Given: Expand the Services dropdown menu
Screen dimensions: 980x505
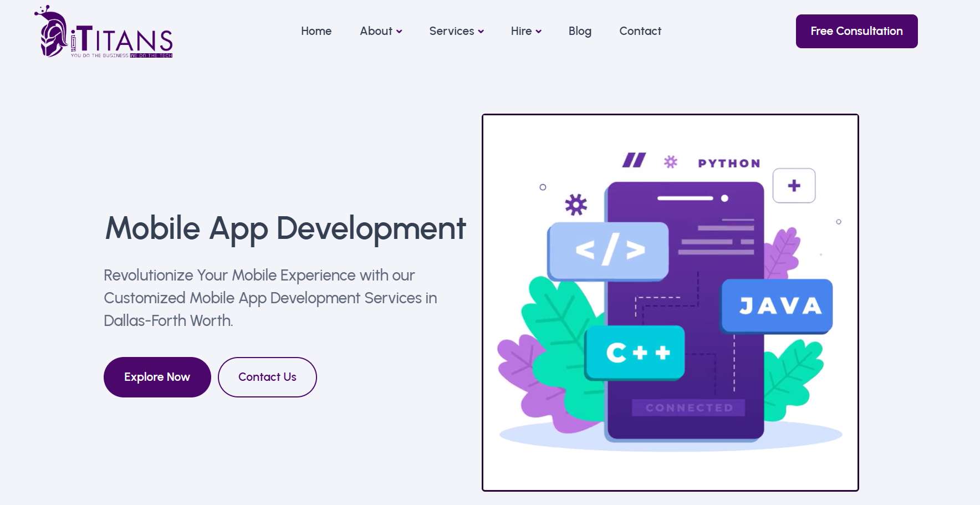Looking at the screenshot, I should pyautogui.click(x=456, y=31).
